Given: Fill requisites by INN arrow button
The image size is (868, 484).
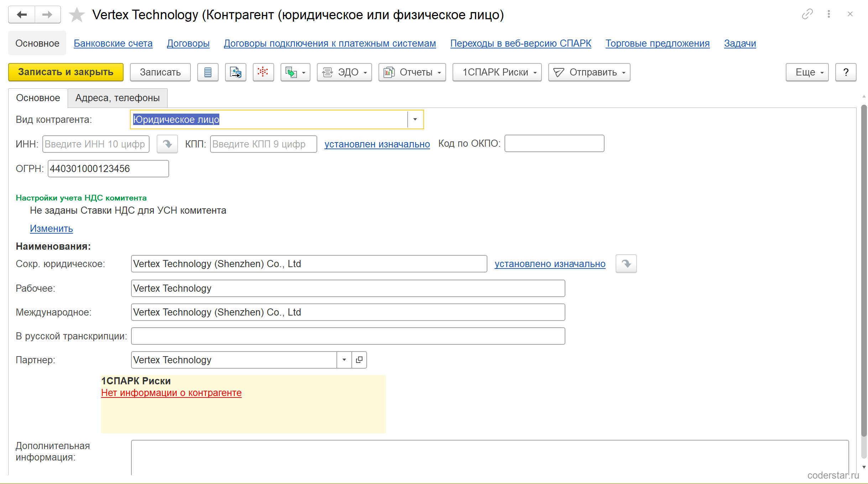Looking at the screenshot, I should pos(167,144).
